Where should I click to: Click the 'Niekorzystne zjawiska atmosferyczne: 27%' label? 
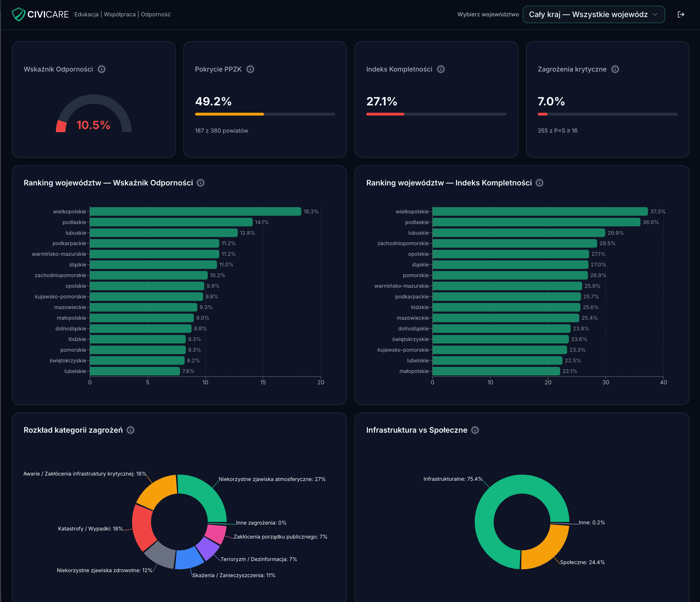coord(272,479)
